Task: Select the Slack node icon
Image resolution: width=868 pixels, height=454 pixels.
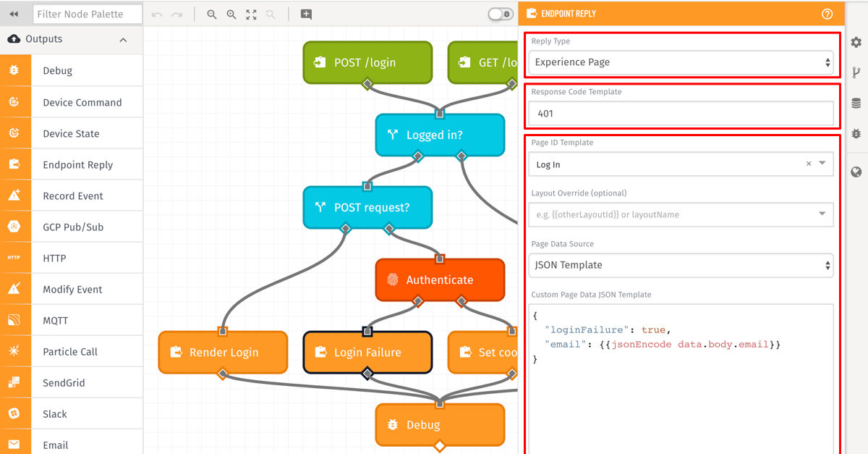Action: click(14, 413)
